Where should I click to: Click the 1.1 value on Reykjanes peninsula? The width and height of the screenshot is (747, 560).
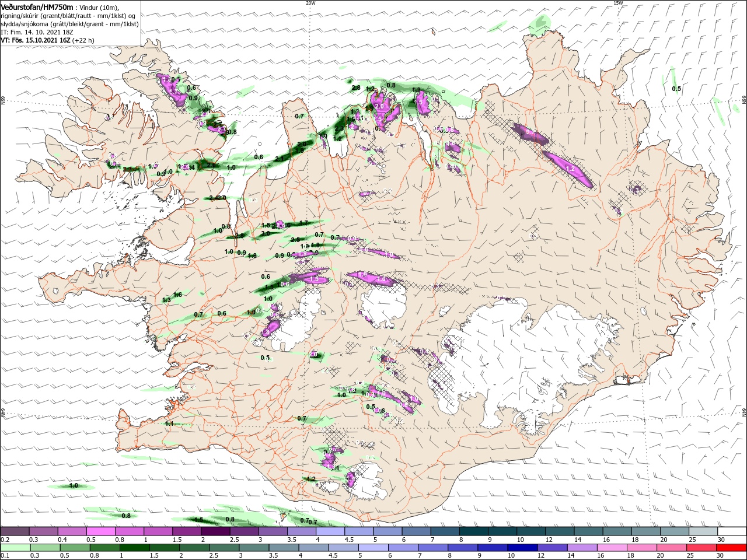pos(169,423)
